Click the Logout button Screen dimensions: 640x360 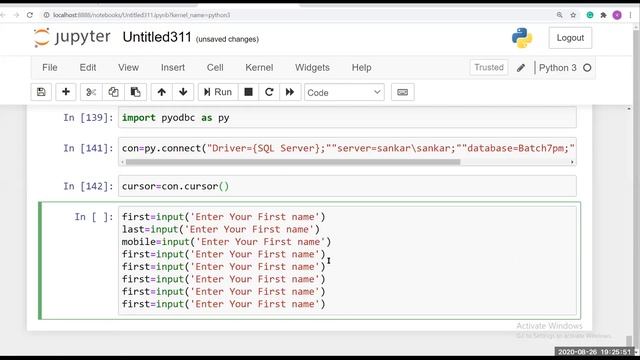point(570,38)
